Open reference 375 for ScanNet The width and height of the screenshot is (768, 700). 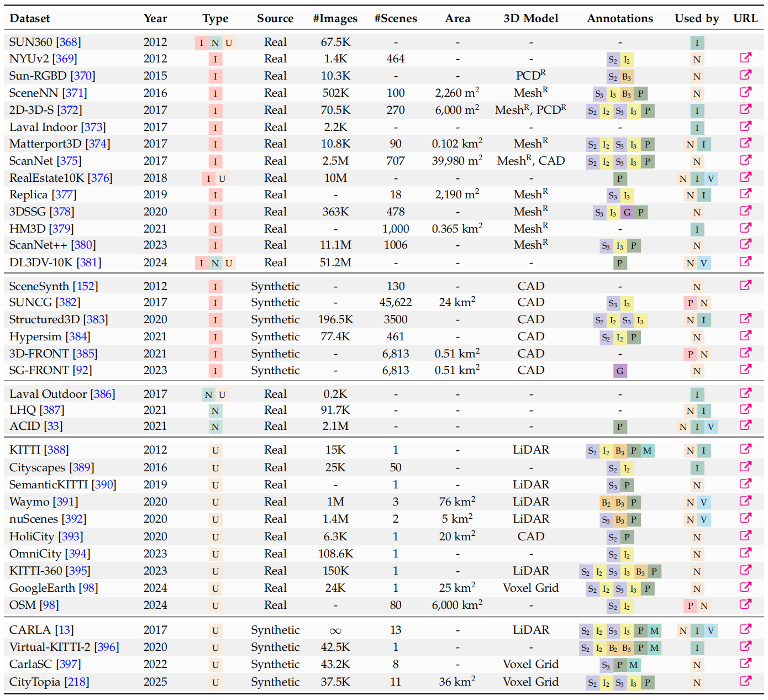tap(69, 161)
